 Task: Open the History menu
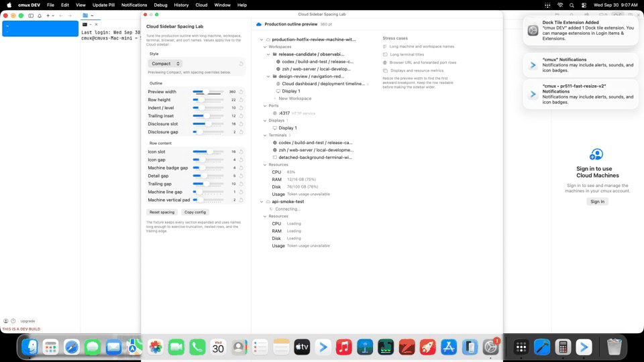click(181, 5)
